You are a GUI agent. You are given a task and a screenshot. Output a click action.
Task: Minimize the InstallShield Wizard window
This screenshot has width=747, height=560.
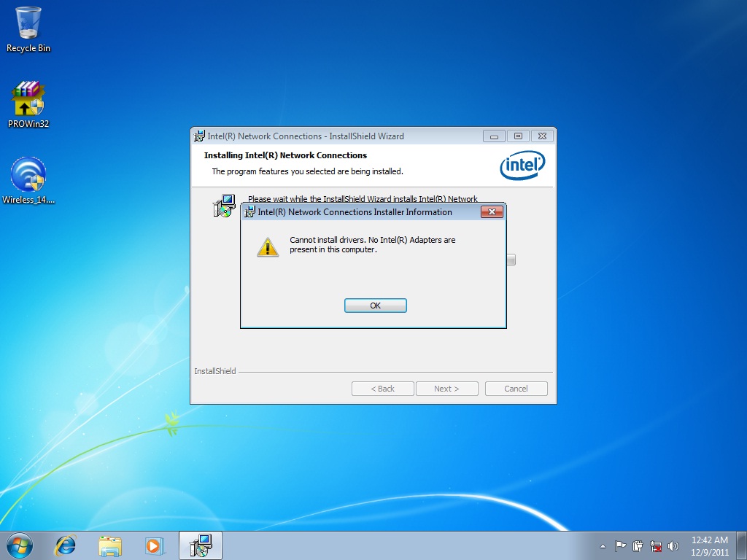[x=494, y=136]
